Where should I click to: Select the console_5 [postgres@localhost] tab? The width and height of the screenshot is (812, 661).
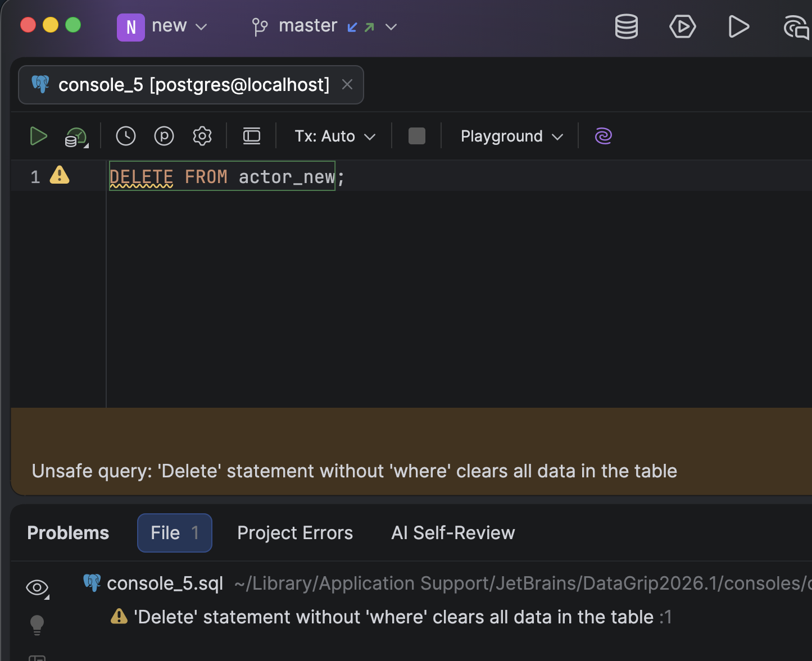[x=191, y=85]
